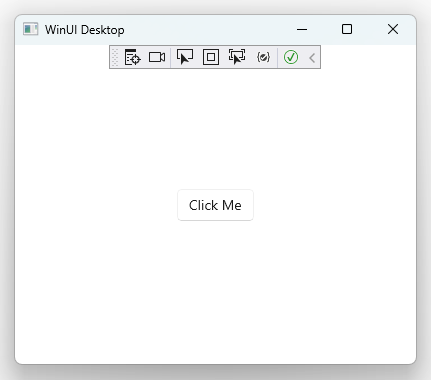
Task: Click the WinUI Desktop app icon
Action: (31, 29)
